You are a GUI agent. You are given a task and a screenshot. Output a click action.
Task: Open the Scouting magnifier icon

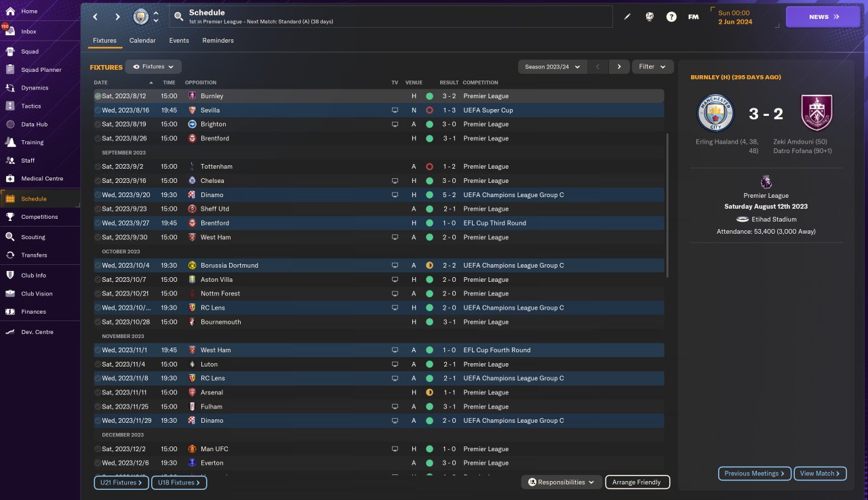pyautogui.click(x=10, y=237)
